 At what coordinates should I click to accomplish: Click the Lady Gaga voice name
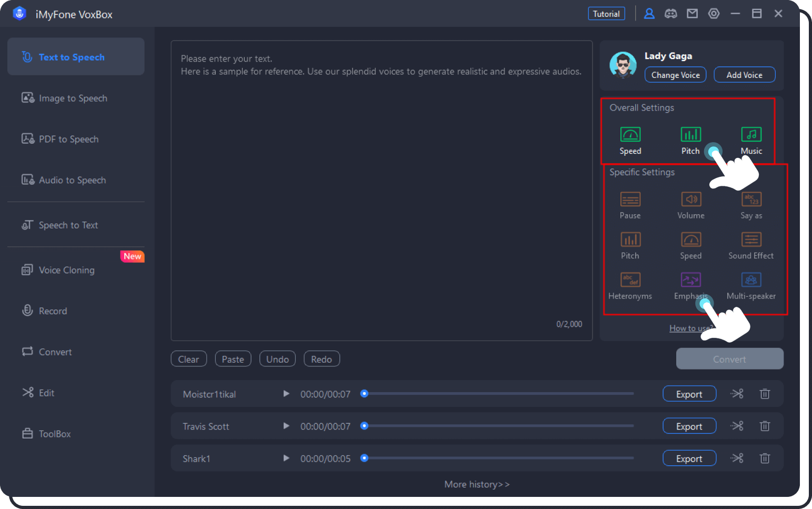click(x=668, y=56)
